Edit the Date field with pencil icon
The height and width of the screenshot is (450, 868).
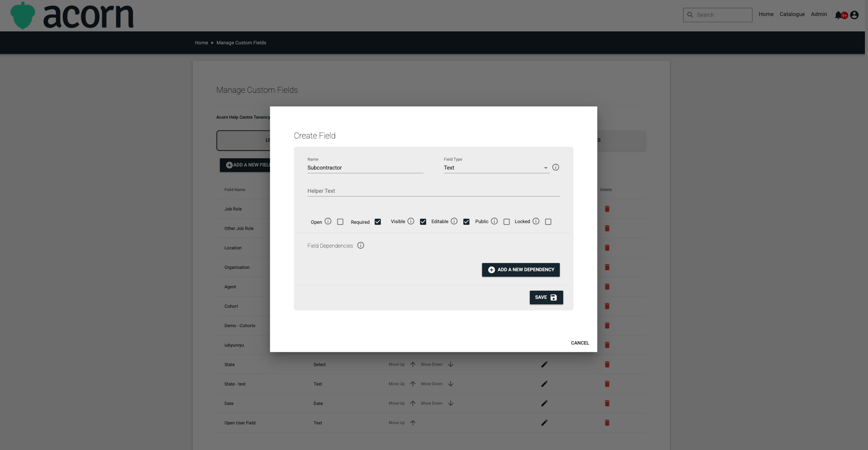pyautogui.click(x=544, y=403)
